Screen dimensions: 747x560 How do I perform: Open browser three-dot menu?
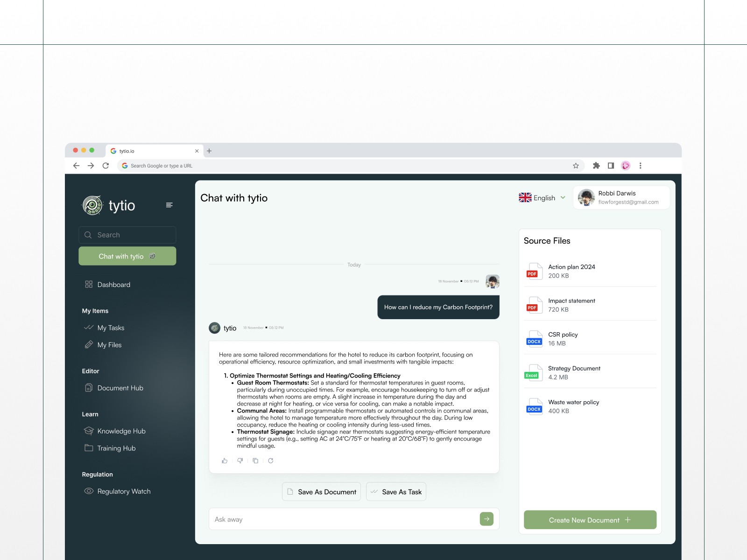tap(641, 166)
